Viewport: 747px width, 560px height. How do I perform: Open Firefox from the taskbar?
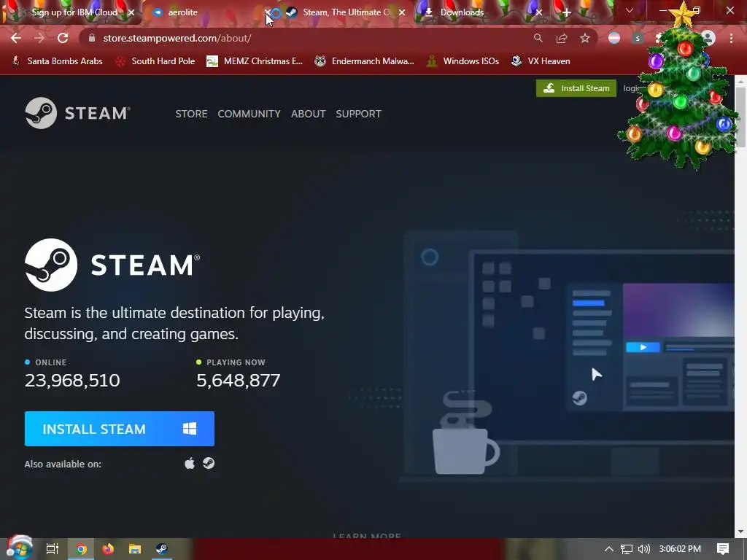point(108,548)
